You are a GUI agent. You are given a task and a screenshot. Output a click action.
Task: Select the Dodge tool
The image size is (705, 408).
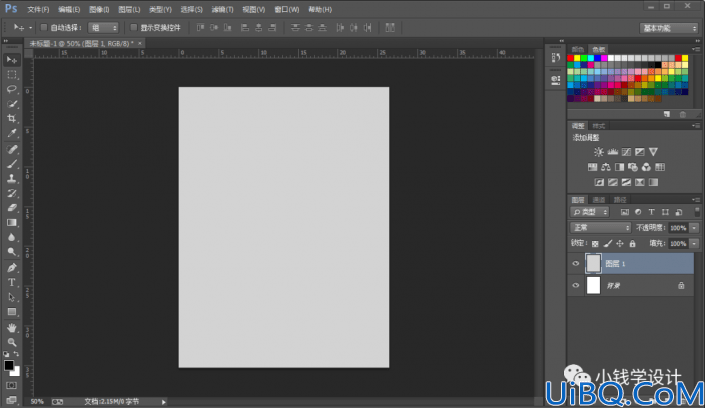click(x=12, y=252)
